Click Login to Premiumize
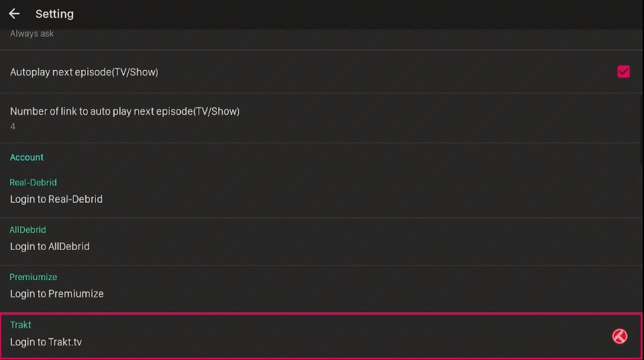644x360 pixels. pos(56,294)
